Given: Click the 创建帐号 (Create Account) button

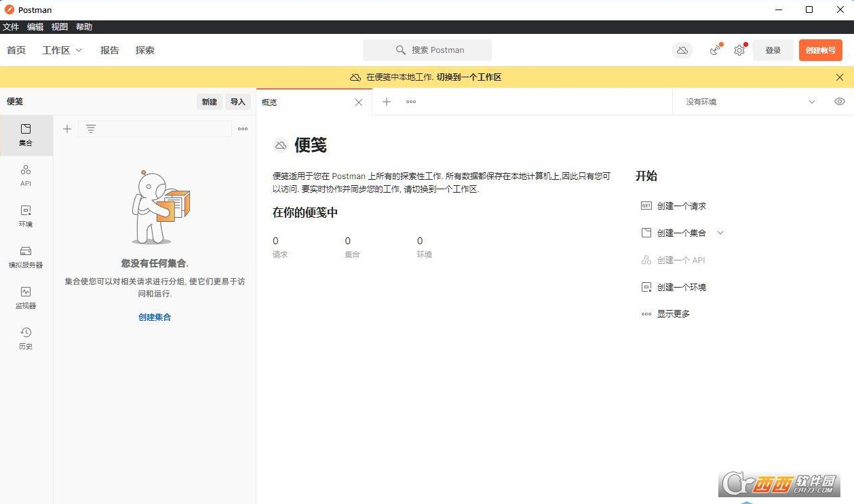Looking at the screenshot, I should [x=820, y=50].
